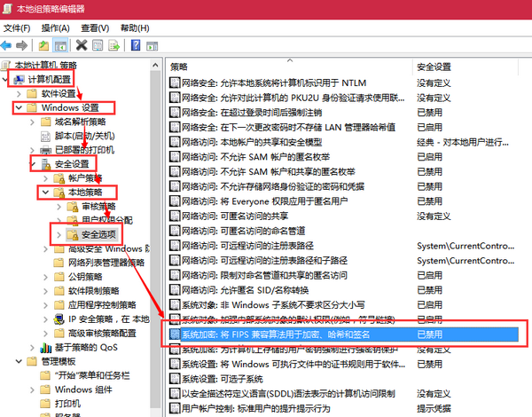
Task: Collapse the 本地策略 node
Action: point(45,193)
